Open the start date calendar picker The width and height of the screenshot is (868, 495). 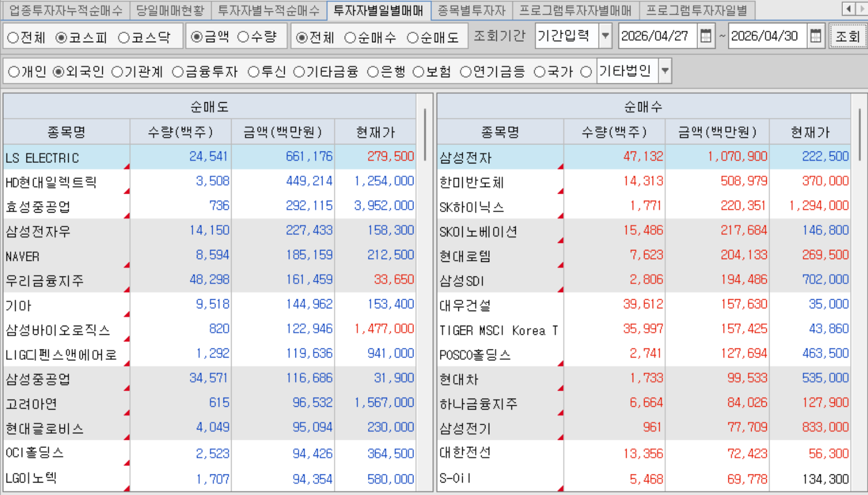coord(706,36)
